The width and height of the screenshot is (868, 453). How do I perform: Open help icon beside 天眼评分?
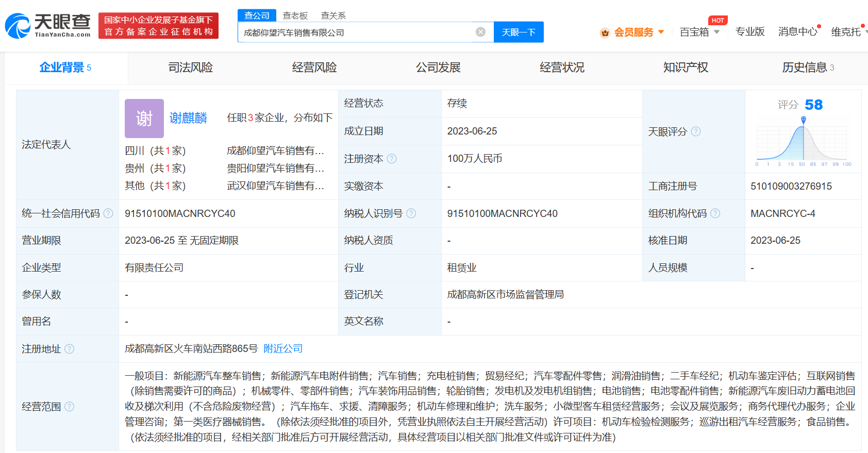(x=696, y=131)
